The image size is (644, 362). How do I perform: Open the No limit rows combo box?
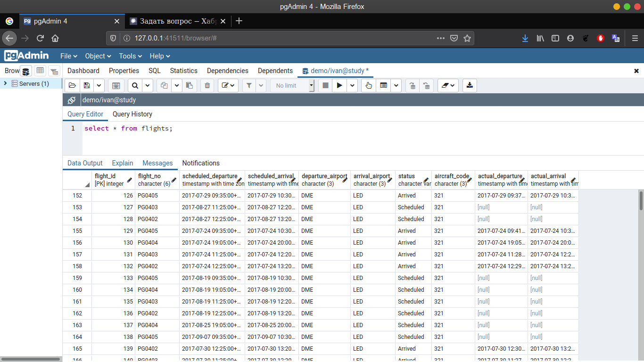point(292,85)
